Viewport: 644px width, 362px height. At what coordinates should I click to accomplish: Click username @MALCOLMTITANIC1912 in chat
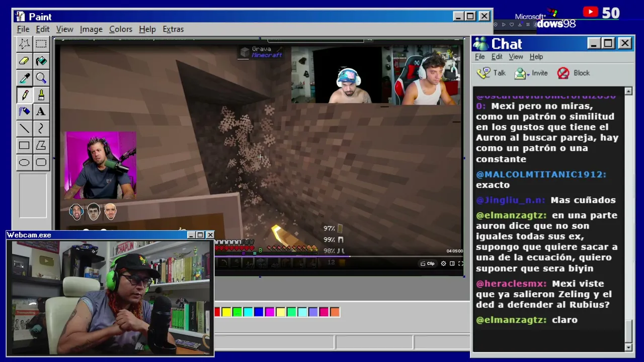click(541, 174)
